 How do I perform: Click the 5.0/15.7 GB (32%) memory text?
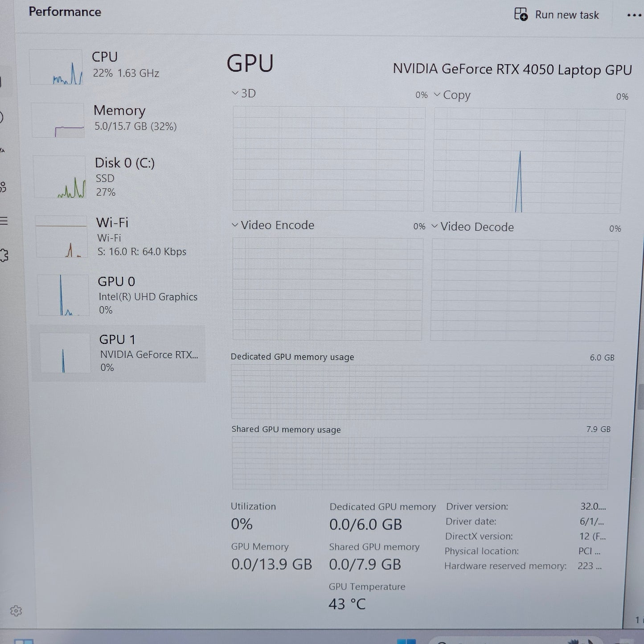[x=135, y=127]
